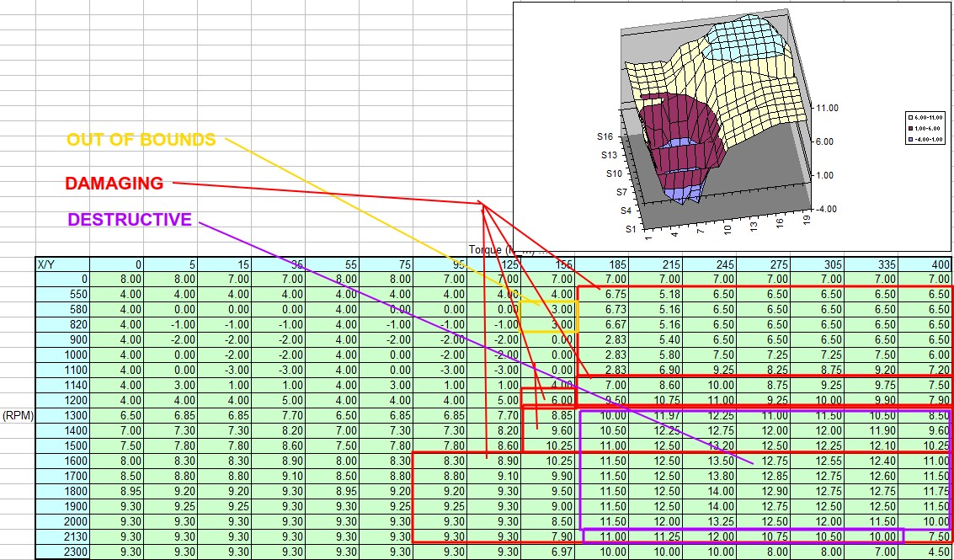
Task: Click the 6.00-11.00 legend entry
Action: [x=928, y=117]
